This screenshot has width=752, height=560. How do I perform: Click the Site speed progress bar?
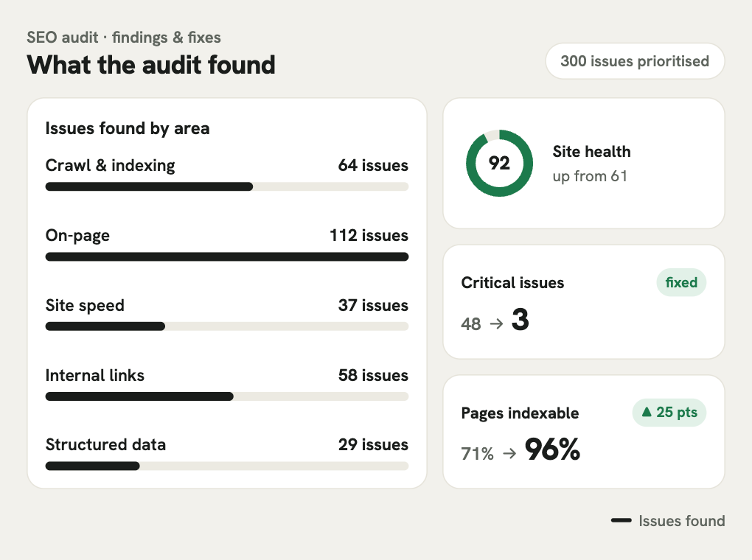click(x=227, y=326)
